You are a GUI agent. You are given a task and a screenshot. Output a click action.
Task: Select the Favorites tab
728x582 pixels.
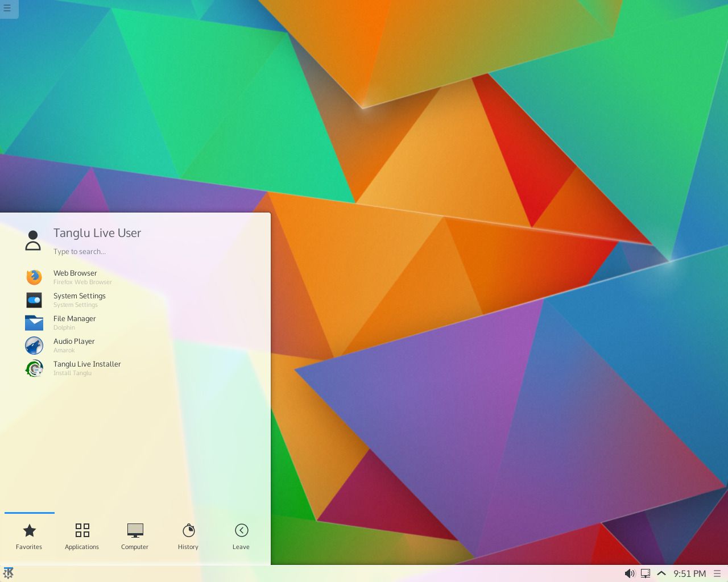[x=29, y=536]
